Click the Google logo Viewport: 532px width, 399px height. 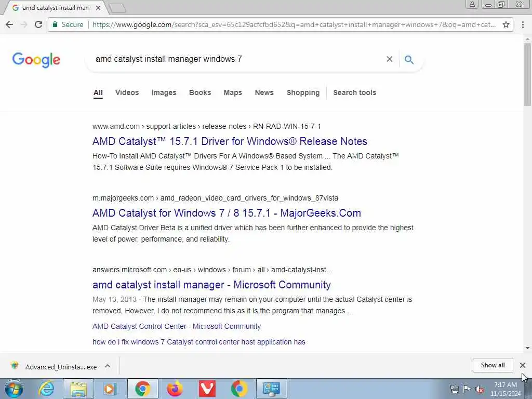(36, 60)
